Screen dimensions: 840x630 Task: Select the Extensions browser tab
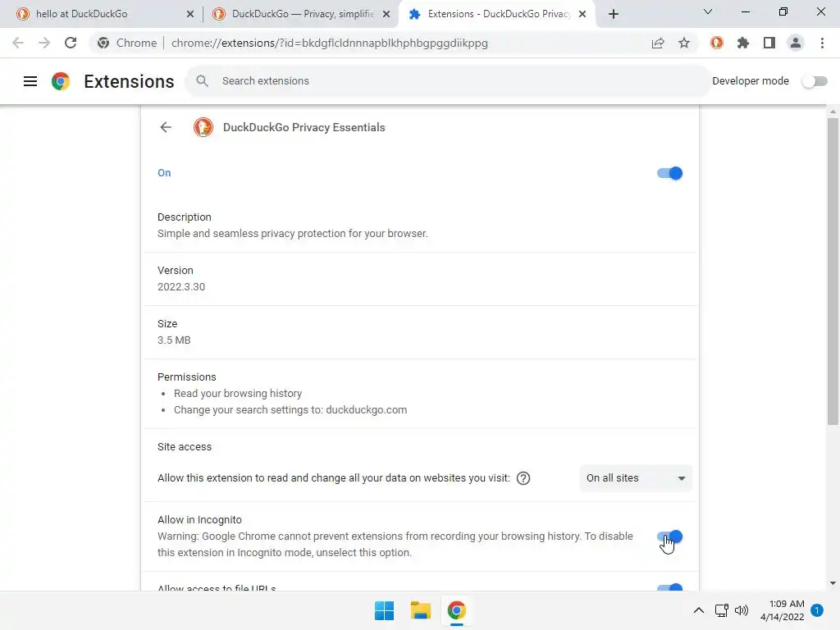496,14
